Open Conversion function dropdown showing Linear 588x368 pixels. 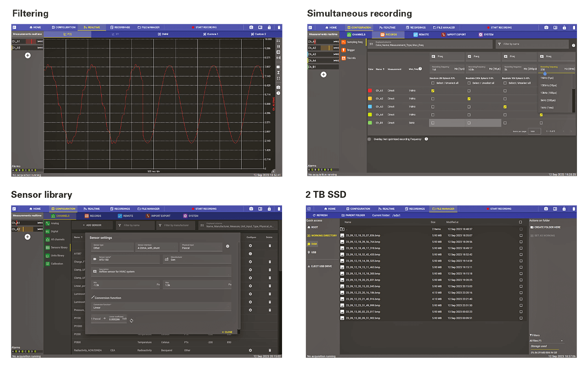click(161, 306)
